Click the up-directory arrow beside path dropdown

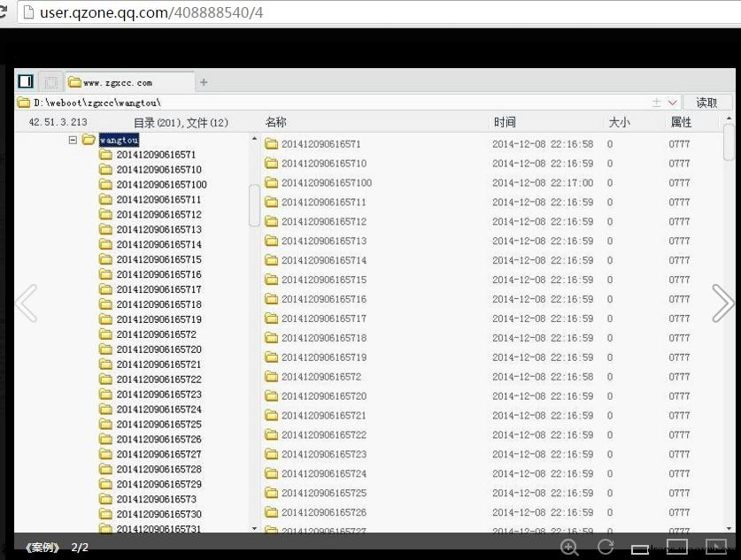point(656,103)
